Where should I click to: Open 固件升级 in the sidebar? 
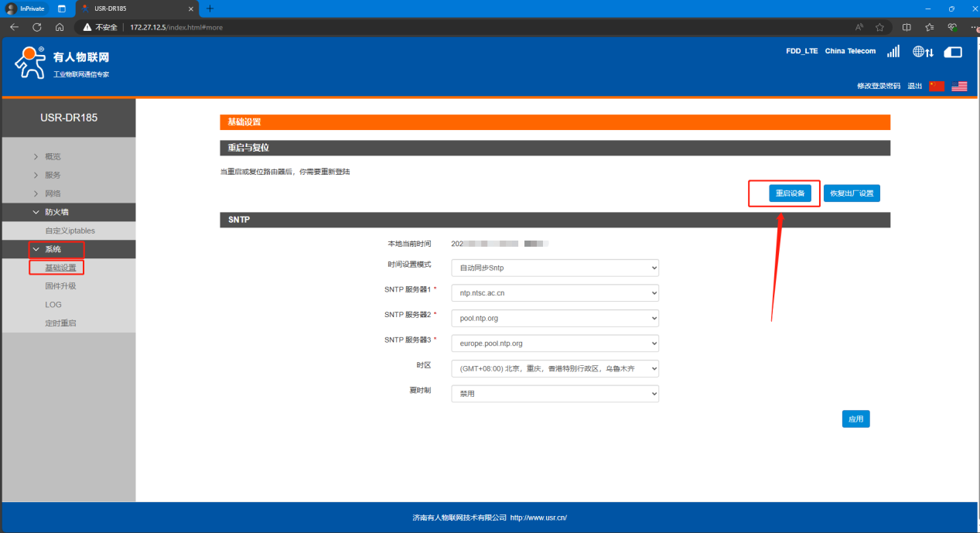pyautogui.click(x=60, y=286)
